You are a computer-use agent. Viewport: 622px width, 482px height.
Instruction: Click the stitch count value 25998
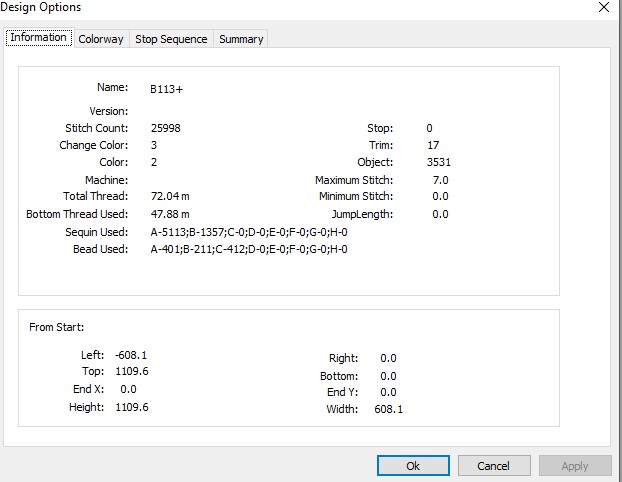click(x=165, y=128)
